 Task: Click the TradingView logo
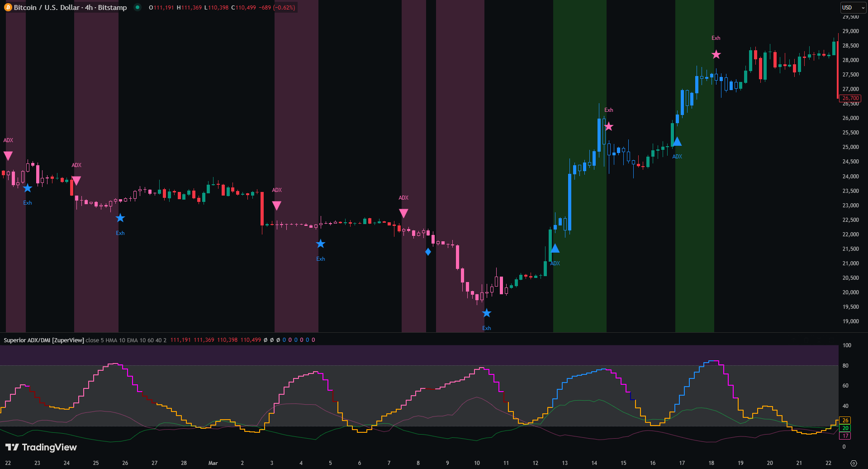(41, 447)
